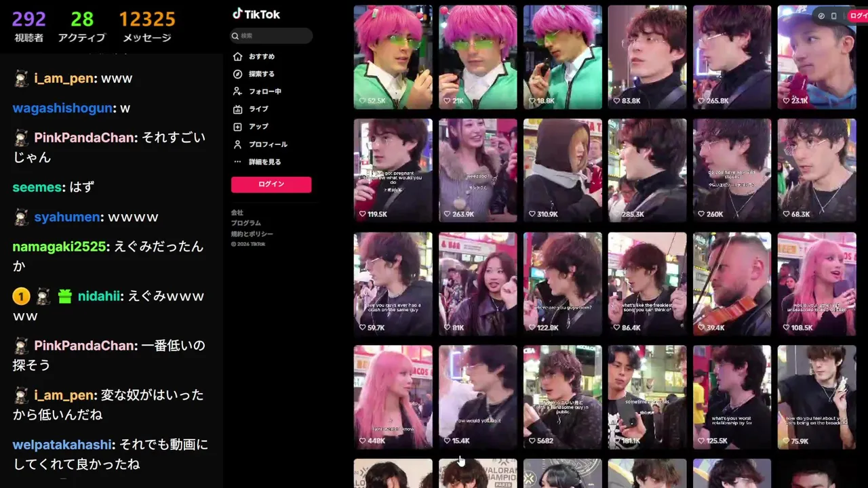Open the video with 122.8K likes
Image resolution: width=868 pixels, height=488 pixels.
pyautogui.click(x=562, y=284)
